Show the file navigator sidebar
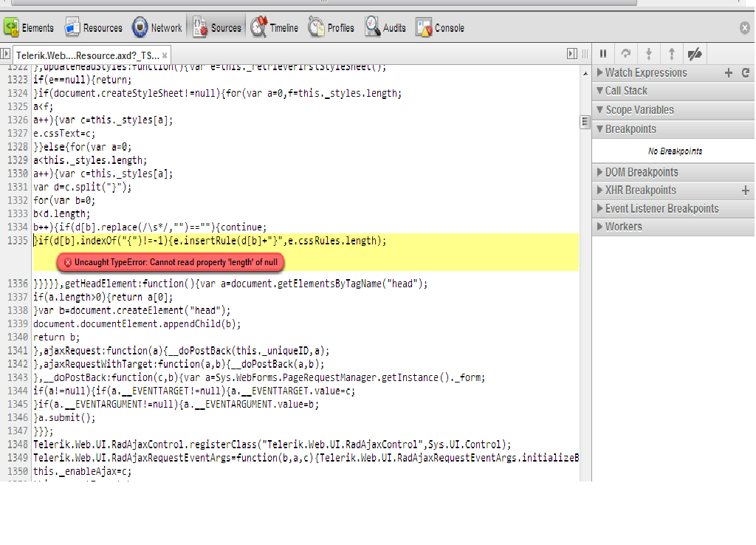This screenshot has height=545, width=756. coord(5,53)
